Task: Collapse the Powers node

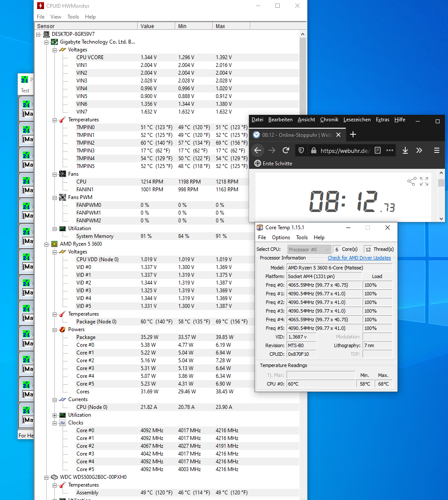Action: [54, 330]
